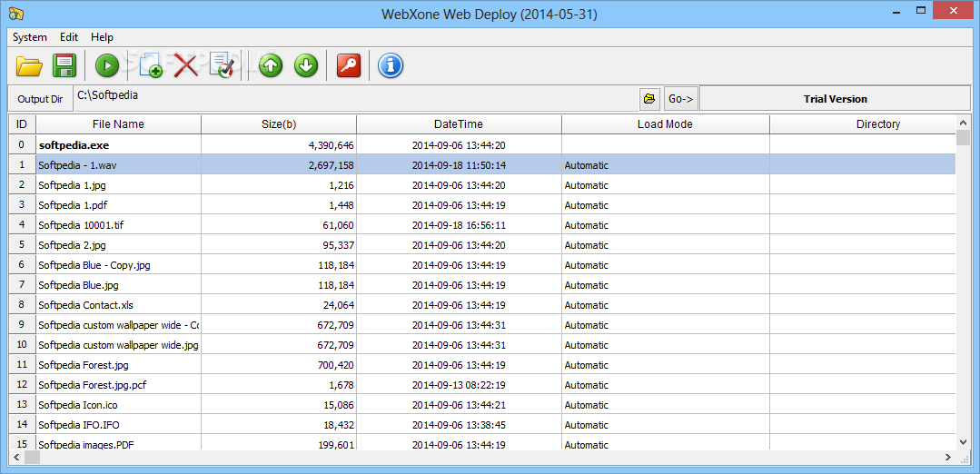Open file properties via page-checkmark icon

click(x=222, y=65)
